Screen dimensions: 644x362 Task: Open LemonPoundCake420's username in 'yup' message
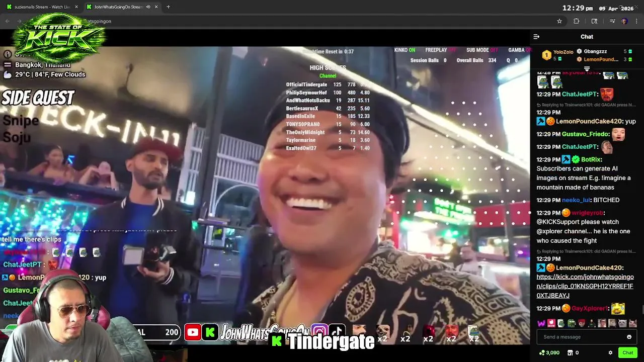coord(589,121)
